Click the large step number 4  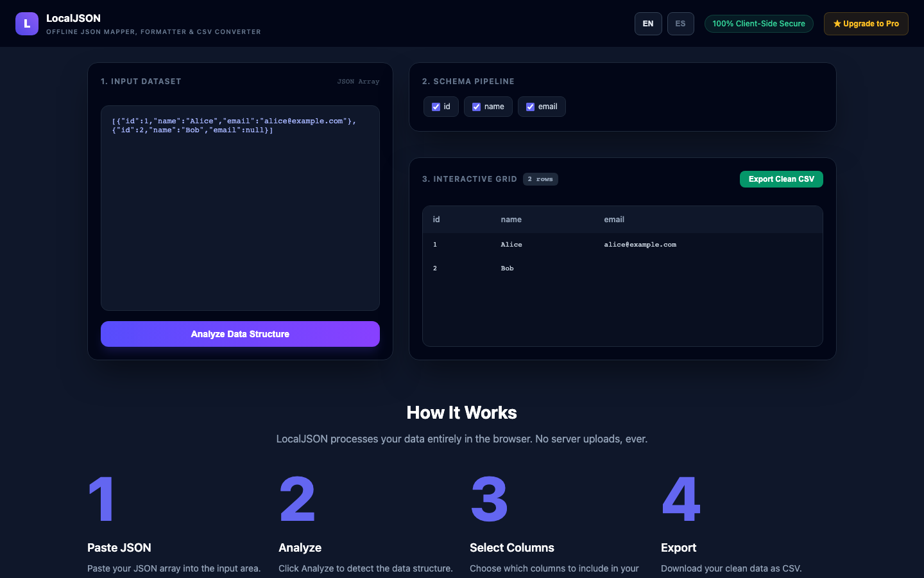pos(681,499)
